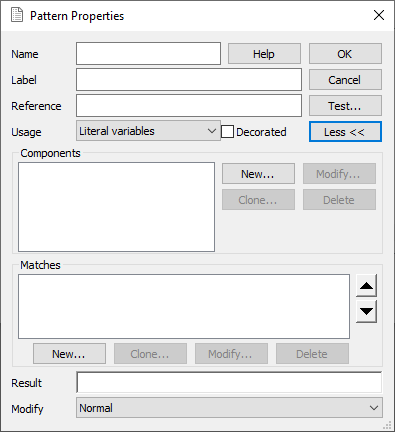Confirm with the OK button
Viewport: 395px width, 432px height.
pos(345,53)
